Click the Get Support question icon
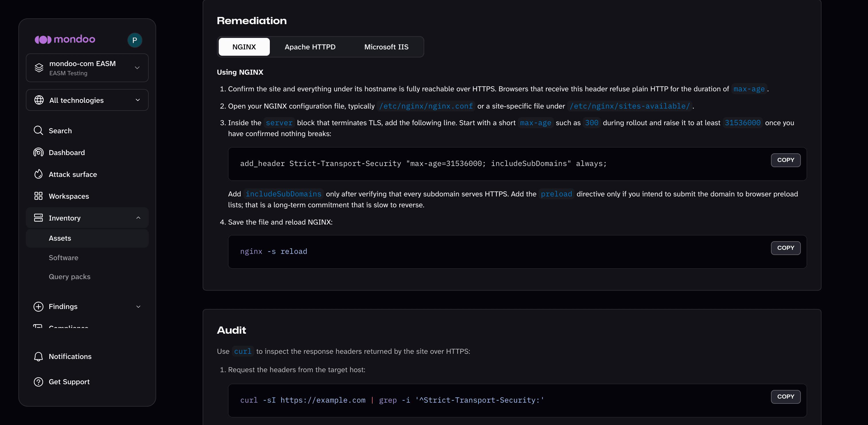This screenshot has height=425, width=868. pyautogui.click(x=38, y=382)
